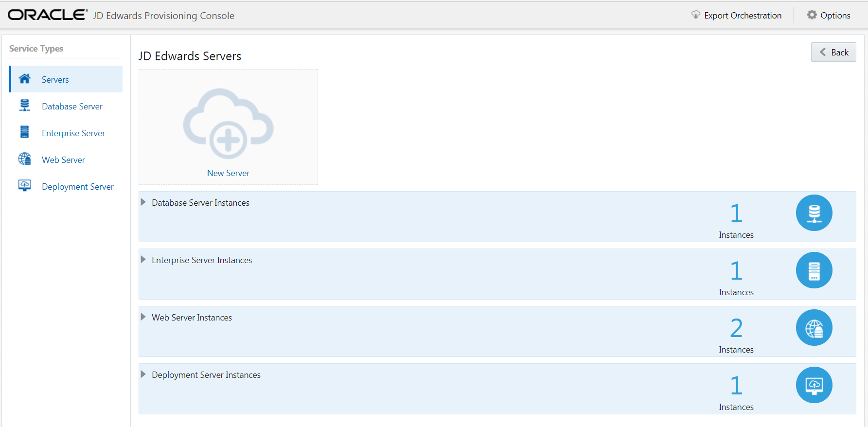Click the blue Deployment Server Instances circle icon
The image size is (868, 427).
point(814,385)
